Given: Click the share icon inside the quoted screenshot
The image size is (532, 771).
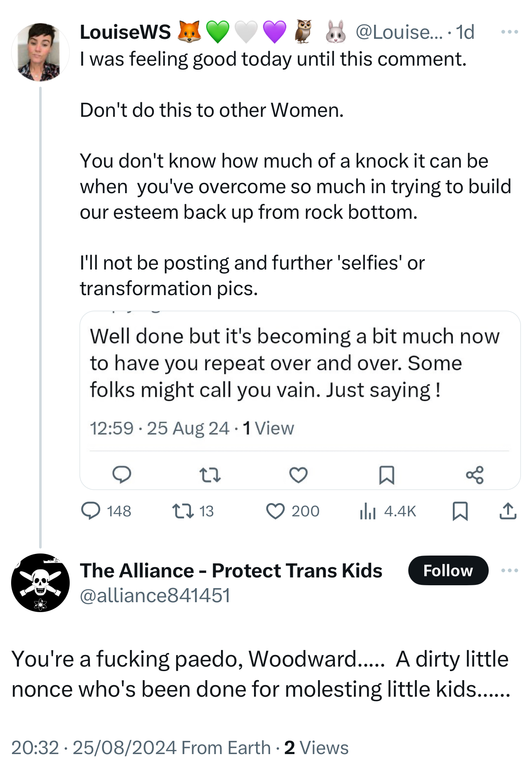Looking at the screenshot, I should click(x=475, y=475).
